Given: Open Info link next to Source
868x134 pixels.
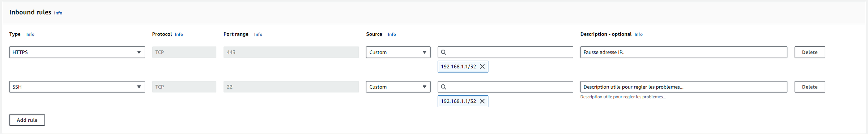Looking at the screenshot, I should pyautogui.click(x=392, y=34).
